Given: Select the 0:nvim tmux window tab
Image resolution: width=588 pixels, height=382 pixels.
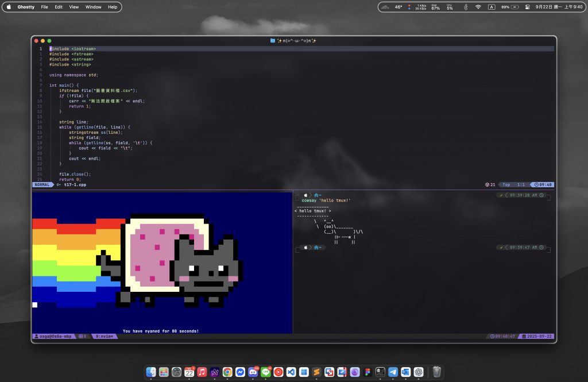Looking at the screenshot, I should [105, 336].
